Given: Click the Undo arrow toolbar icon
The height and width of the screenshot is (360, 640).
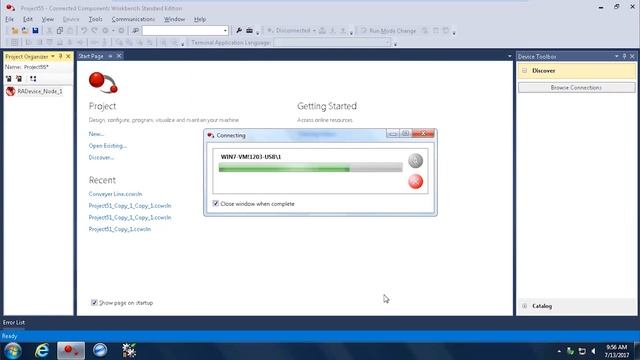Looking at the screenshot, I should pyautogui.click(x=84, y=31).
